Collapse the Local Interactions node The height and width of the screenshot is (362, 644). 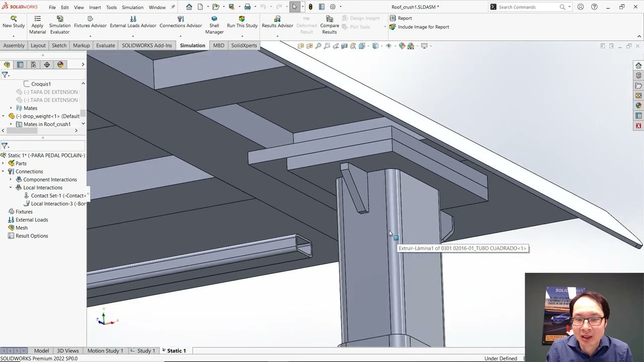pos(11,188)
